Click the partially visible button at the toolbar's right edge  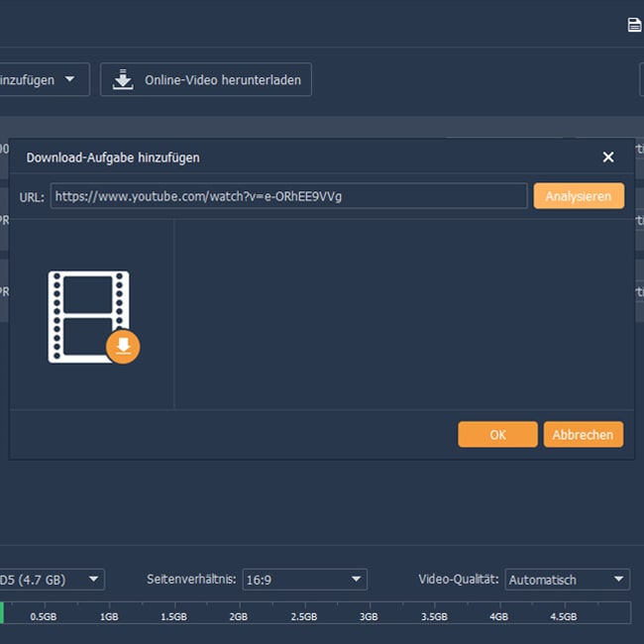pos(640,80)
